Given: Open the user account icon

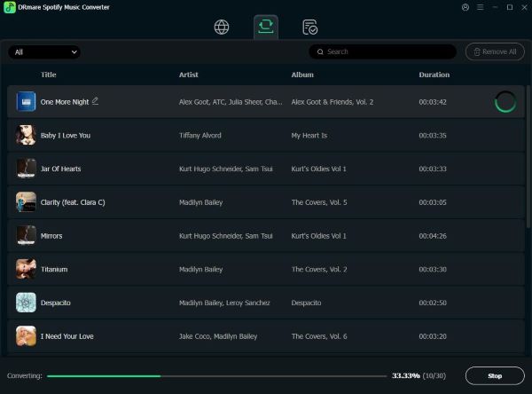Looking at the screenshot, I should 465,7.
